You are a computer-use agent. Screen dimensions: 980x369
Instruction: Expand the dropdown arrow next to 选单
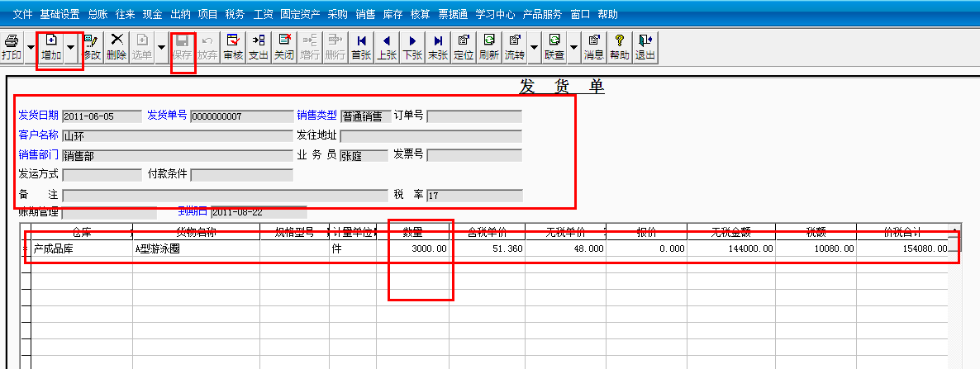click(162, 47)
